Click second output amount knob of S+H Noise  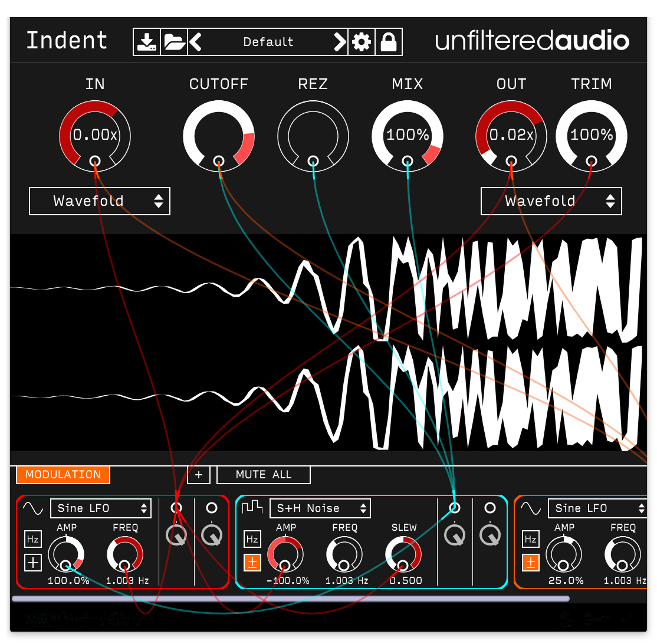pyautogui.click(x=490, y=535)
